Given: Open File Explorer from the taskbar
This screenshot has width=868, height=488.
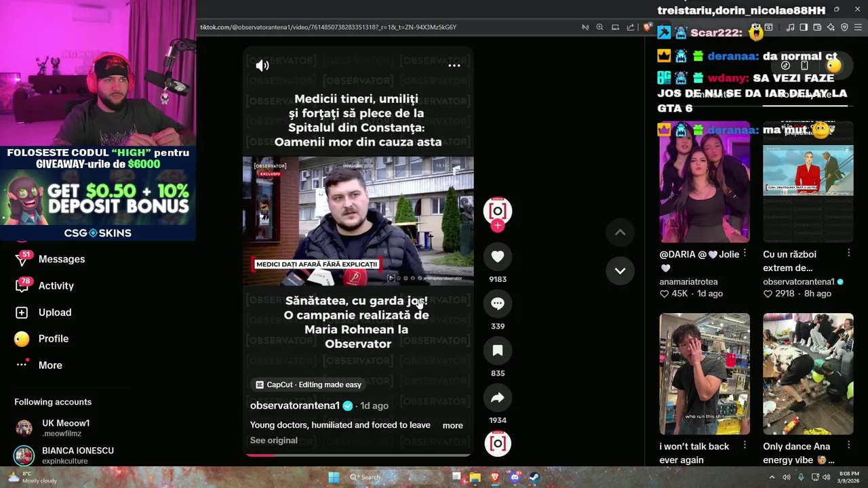Looking at the screenshot, I should click(475, 477).
